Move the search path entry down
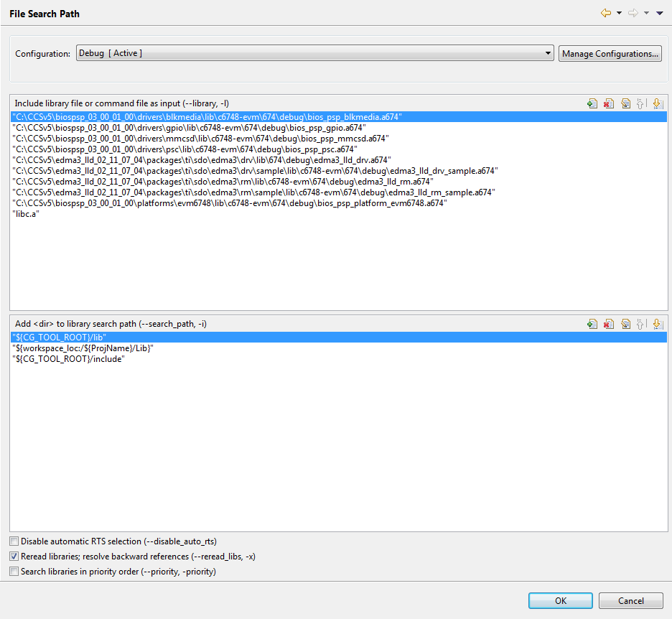Viewport: 672px width, 619px height. 658,324
